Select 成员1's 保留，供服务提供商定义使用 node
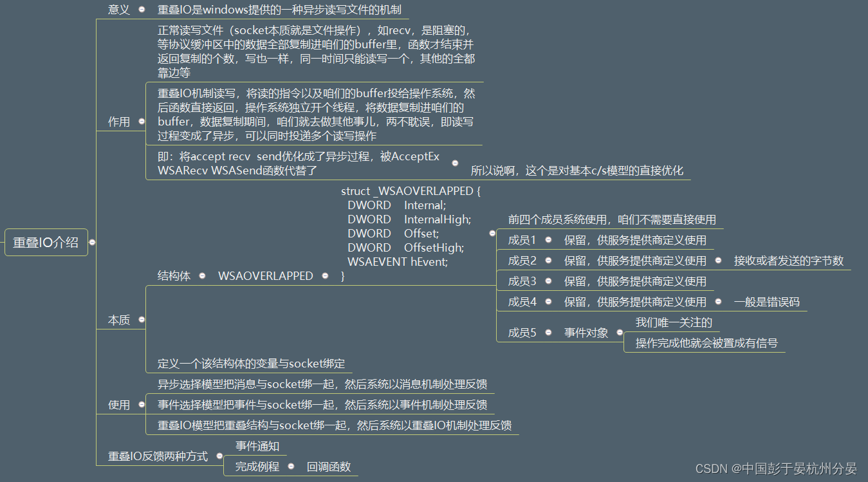This screenshot has width=868, height=482. [635, 240]
